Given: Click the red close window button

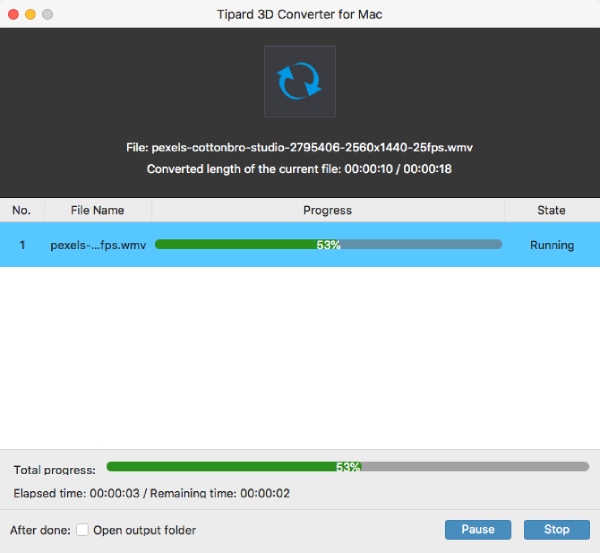Looking at the screenshot, I should [x=13, y=15].
